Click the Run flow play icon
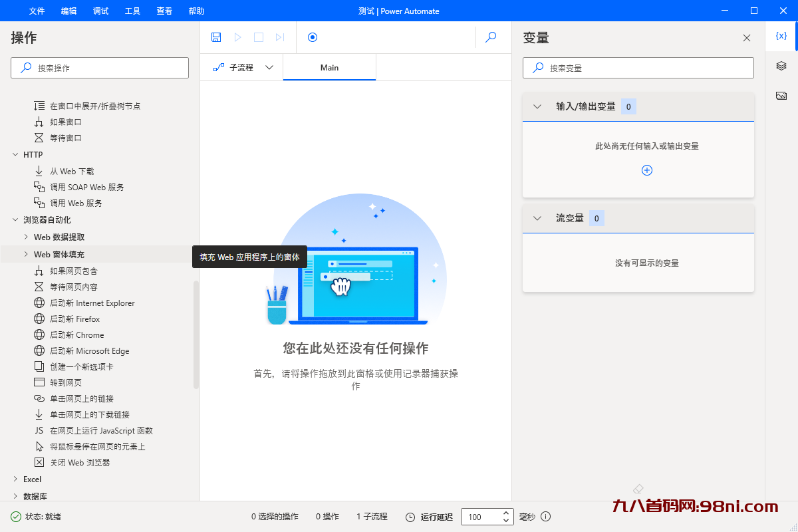Screen dimensions: 798x532 pos(237,37)
